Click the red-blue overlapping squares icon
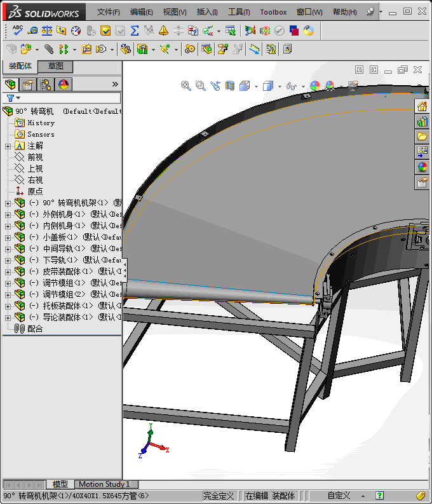The width and height of the screenshot is (432, 504). point(294,31)
